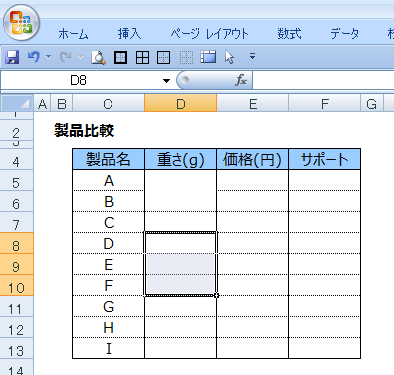
Task: Select product cell F in table
Action: tap(108, 285)
